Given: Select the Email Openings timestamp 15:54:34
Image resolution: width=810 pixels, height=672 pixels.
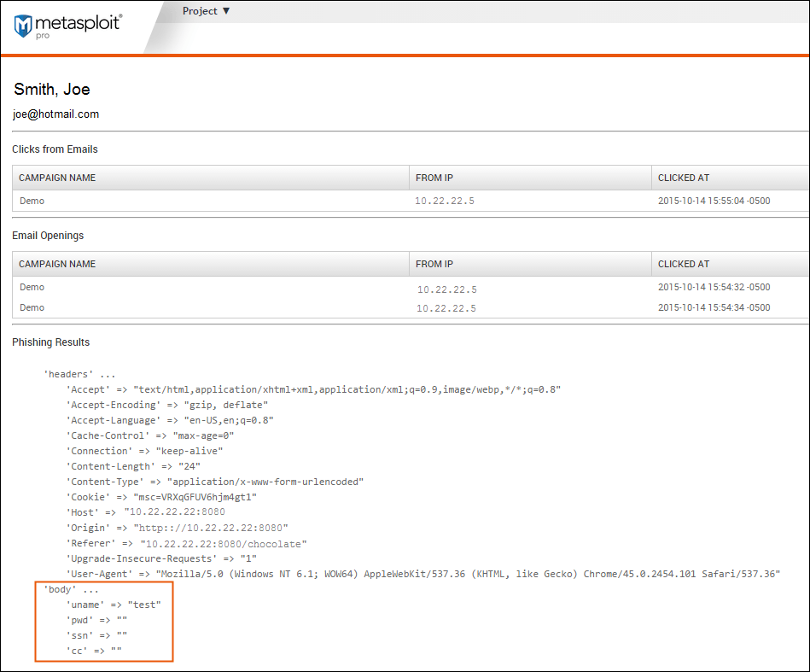Looking at the screenshot, I should [714, 307].
